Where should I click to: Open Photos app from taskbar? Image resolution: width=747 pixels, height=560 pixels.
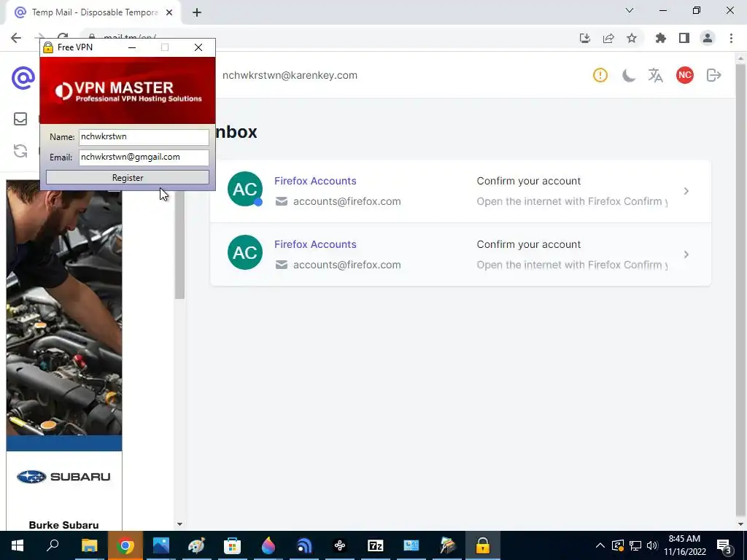pos(161,545)
